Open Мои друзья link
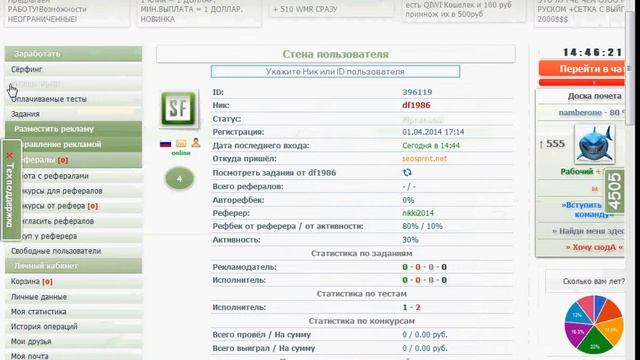The image size is (640, 360). coord(73,342)
